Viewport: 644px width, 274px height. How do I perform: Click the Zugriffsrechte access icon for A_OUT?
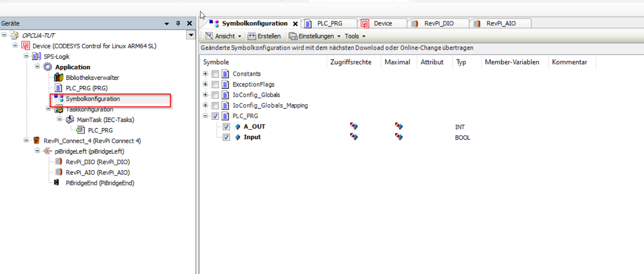[x=353, y=126]
